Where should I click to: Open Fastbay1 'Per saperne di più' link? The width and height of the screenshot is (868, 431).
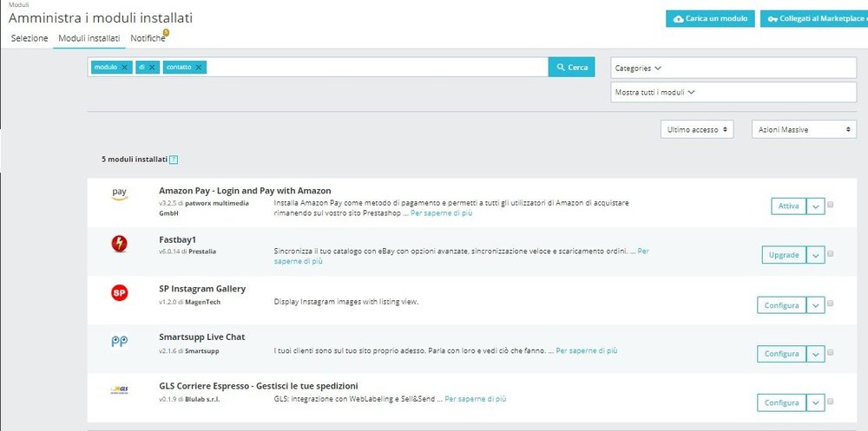(x=643, y=251)
